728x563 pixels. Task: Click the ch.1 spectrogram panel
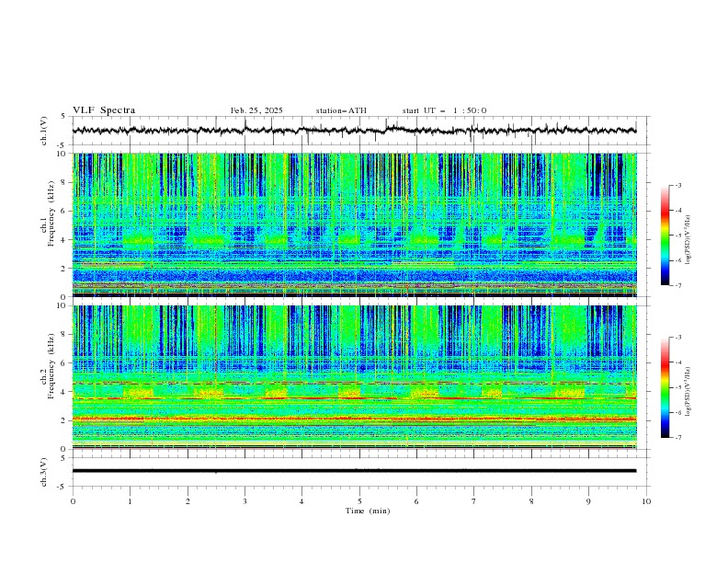coord(354,224)
